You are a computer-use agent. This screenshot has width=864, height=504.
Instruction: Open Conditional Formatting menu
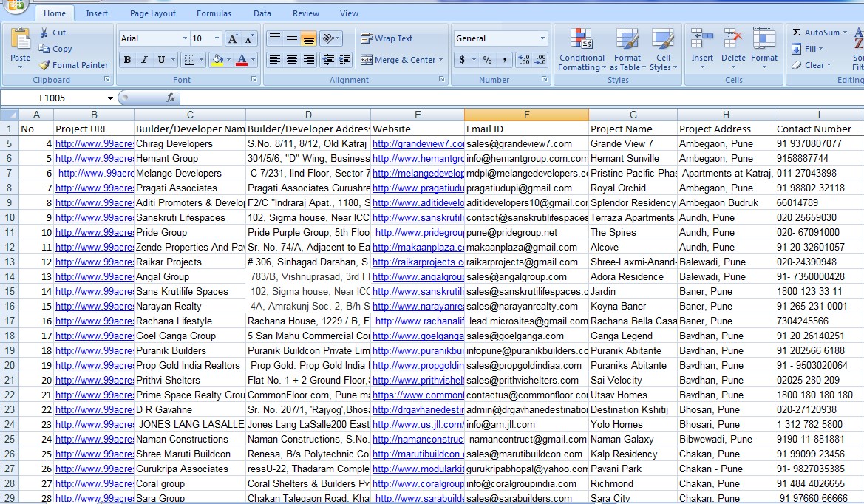[x=582, y=50]
